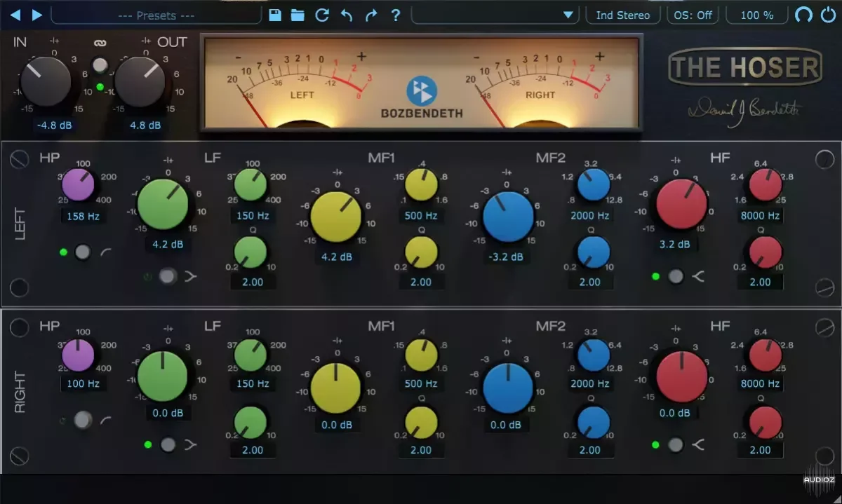This screenshot has height=504, width=842.
Task: Click RIGHT HP value 100 Hz
Action: click(x=83, y=383)
